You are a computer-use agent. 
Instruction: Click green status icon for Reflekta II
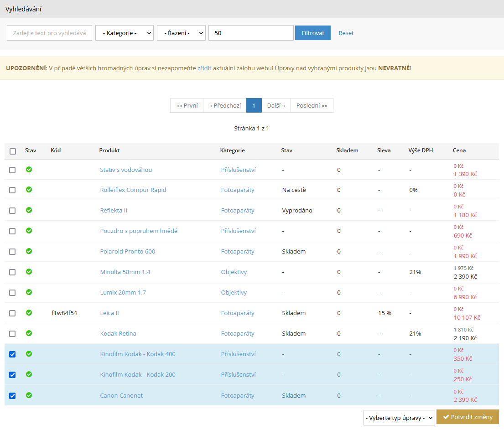coord(29,210)
